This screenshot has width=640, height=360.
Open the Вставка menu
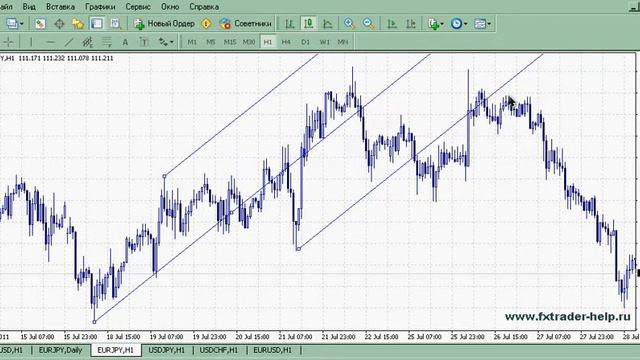60,7
